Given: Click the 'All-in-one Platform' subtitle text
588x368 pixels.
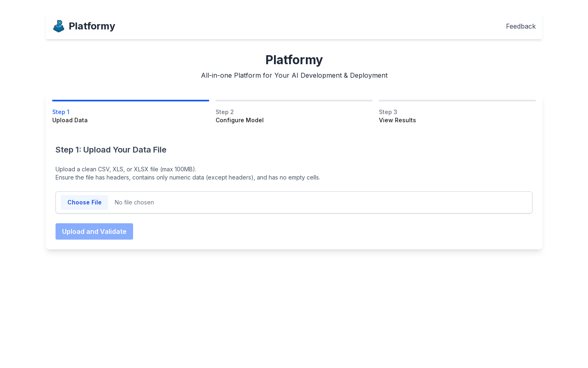Looking at the screenshot, I should 294,75.
